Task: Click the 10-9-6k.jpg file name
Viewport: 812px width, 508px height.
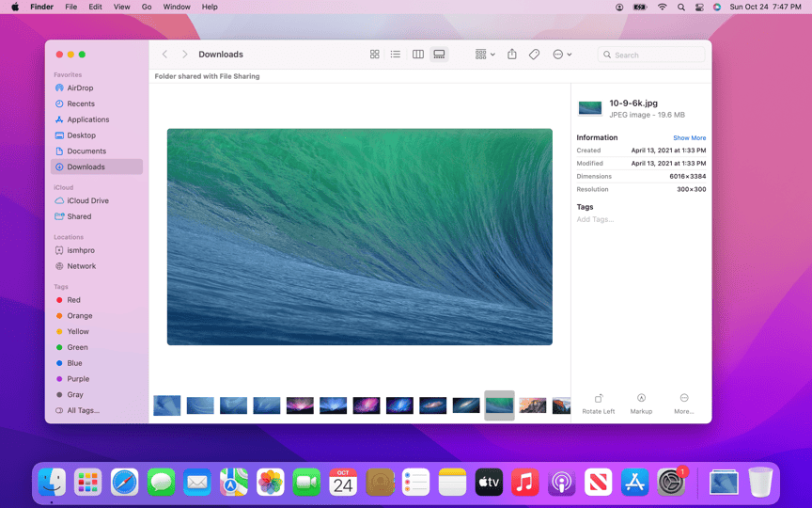Action: coord(633,103)
